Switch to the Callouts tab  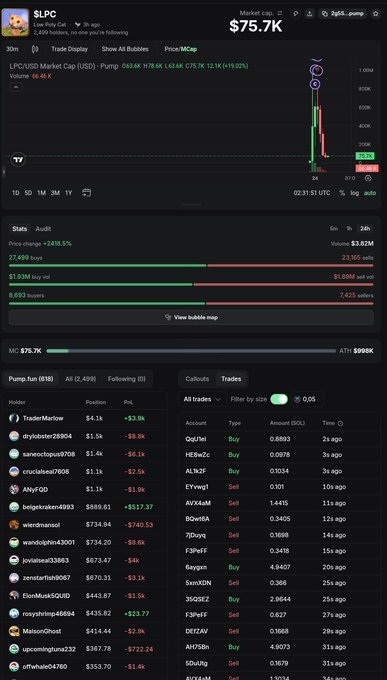197,379
